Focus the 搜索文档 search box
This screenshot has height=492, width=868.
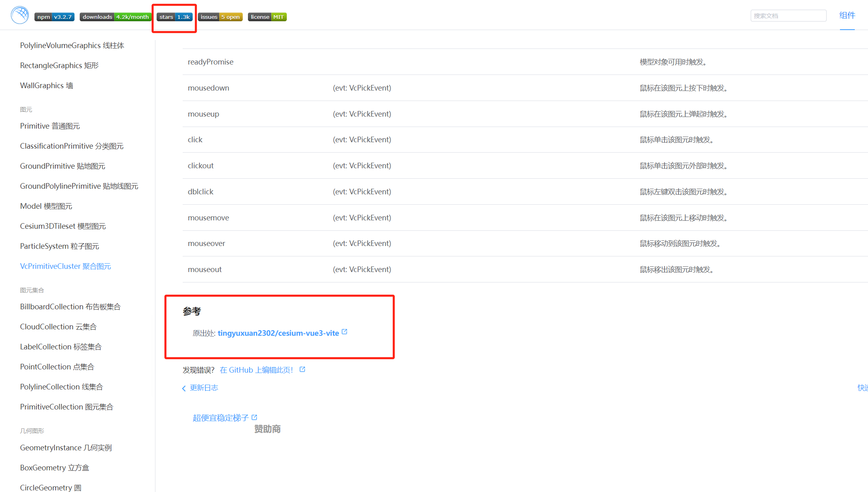pos(788,16)
